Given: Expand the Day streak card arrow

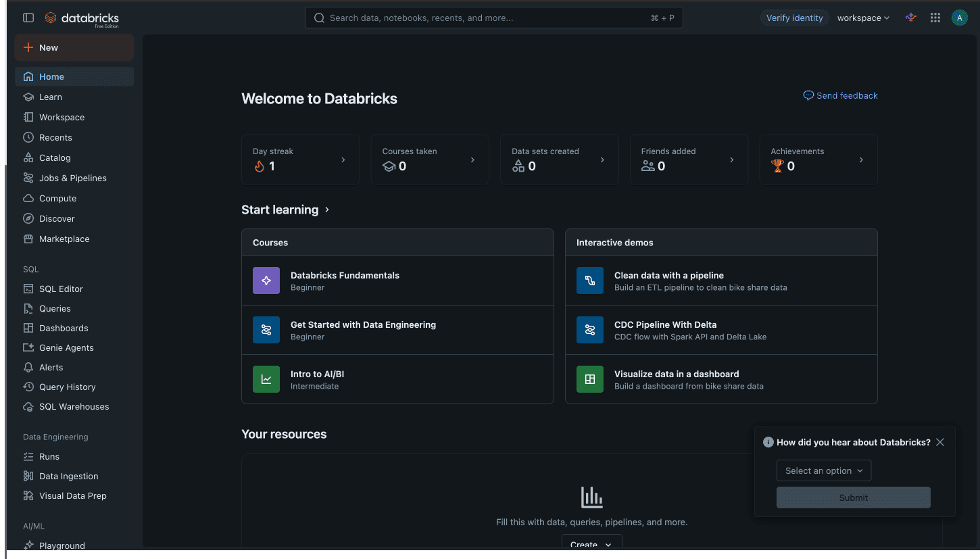Looking at the screenshot, I should pyautogui.click(x=343, y=160).
